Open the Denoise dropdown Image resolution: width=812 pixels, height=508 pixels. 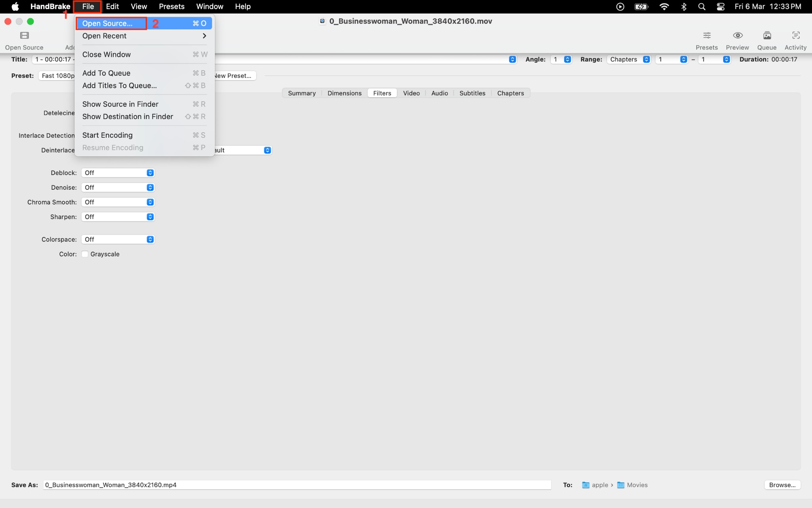click(x=117, y=187)
